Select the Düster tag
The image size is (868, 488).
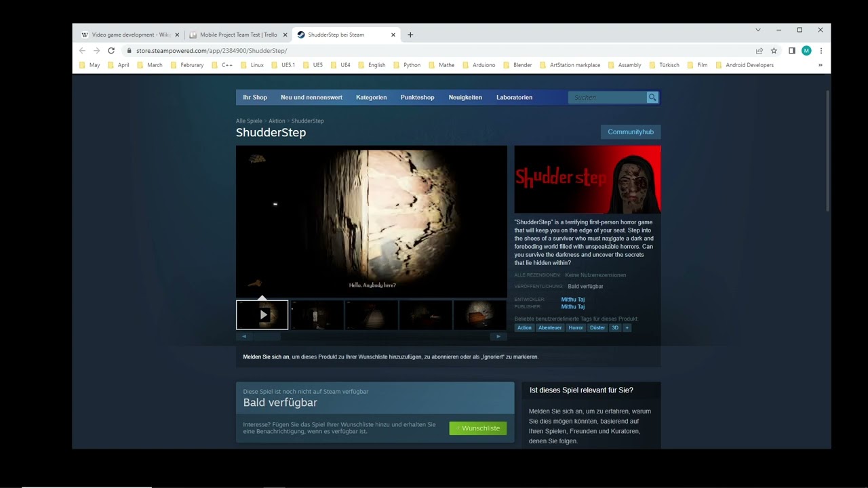[597, 328]
